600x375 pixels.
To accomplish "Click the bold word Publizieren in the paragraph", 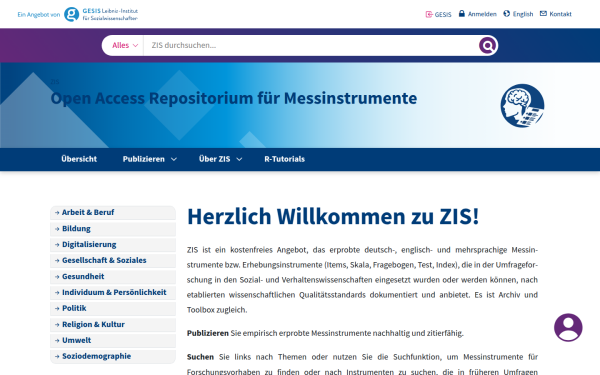I will (x=207, y=333).
